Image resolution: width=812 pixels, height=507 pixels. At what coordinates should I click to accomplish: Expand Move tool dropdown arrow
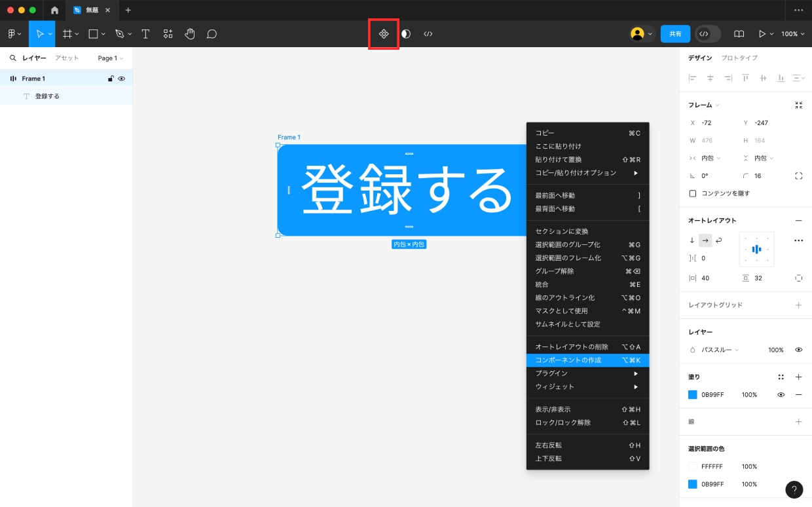click(50, 34)
